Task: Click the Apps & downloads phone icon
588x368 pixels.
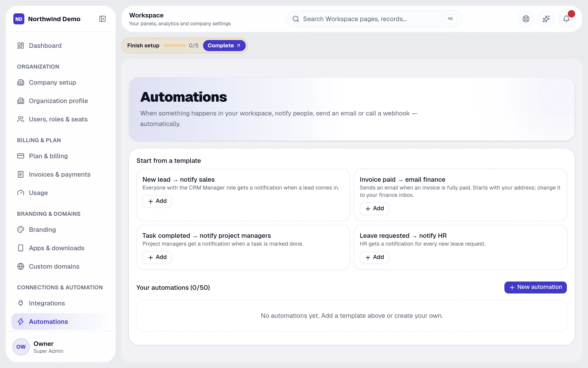Action: [21, 248]
